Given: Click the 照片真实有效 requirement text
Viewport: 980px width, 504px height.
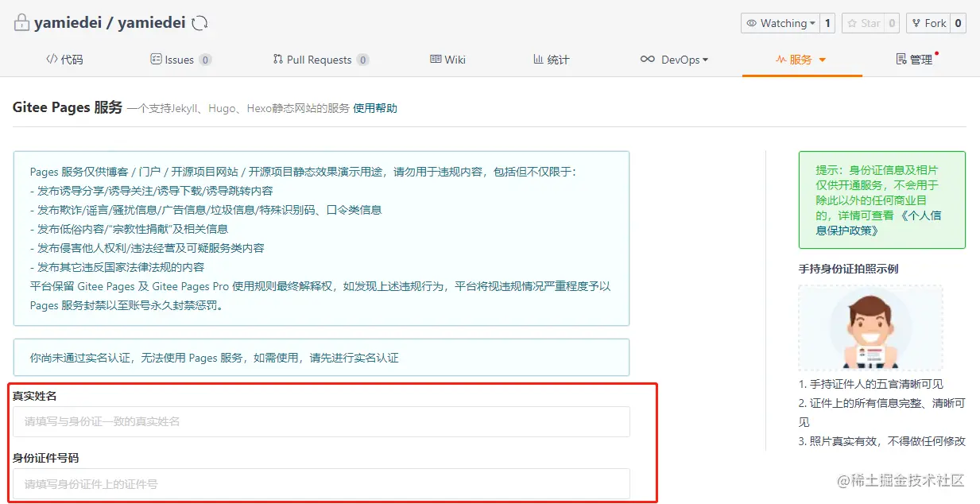Looking at the screenshot, I should 882,441.
